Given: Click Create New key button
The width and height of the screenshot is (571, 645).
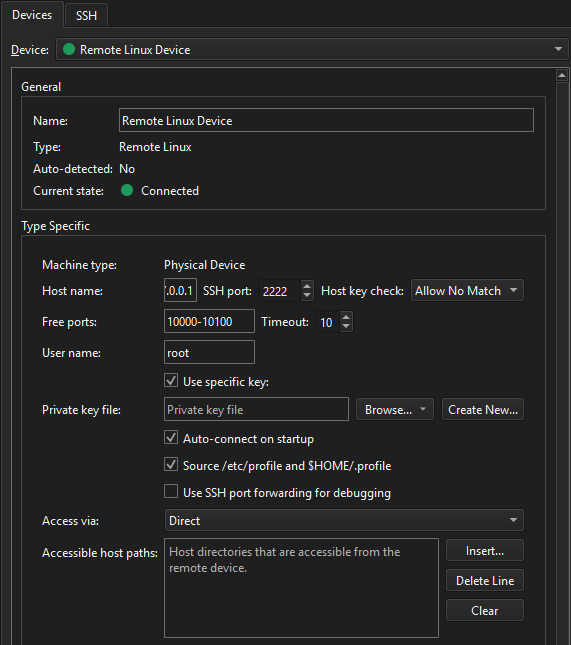Looking at the screenshot, I should click(483, 410).
